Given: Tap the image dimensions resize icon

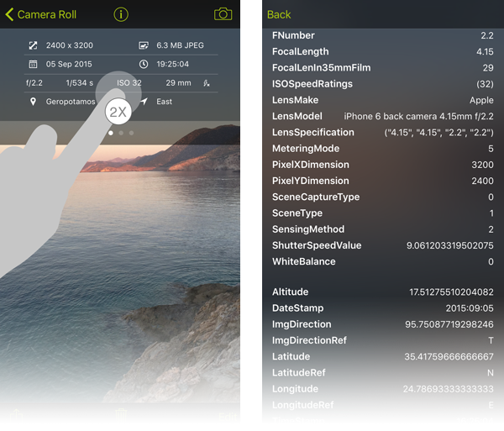Looking at the screenshot, I should tap(33, 45).
